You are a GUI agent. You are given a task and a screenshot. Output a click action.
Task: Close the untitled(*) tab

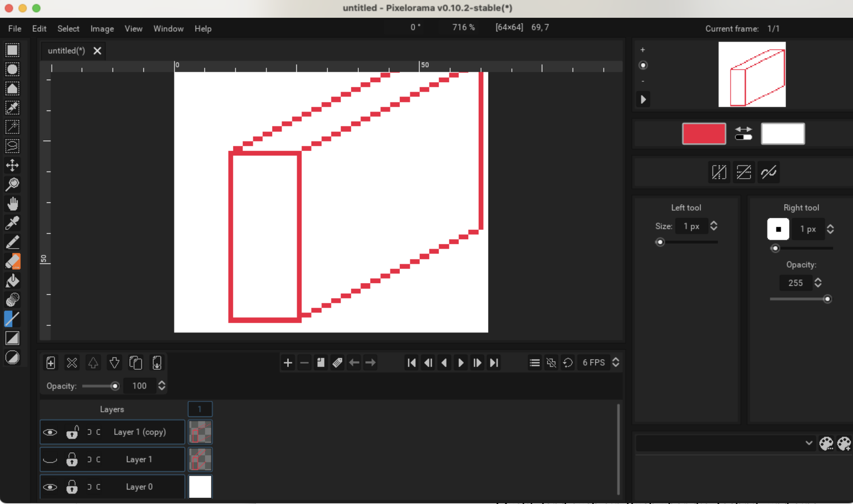tap(97, 51)
